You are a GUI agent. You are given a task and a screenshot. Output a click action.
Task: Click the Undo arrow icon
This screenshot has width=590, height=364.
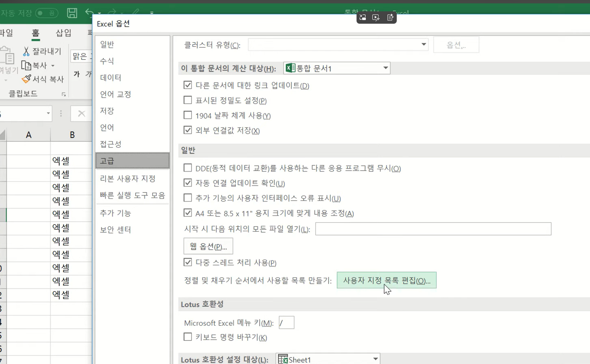point(89,13)
